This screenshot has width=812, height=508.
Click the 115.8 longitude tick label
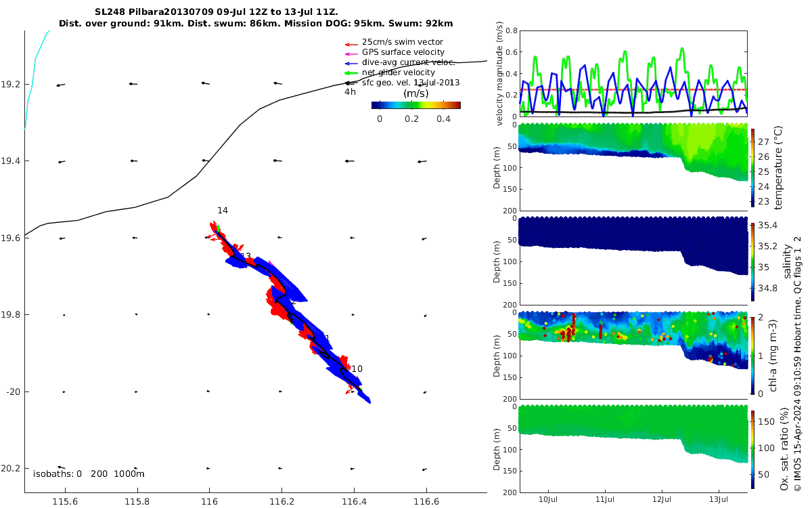pos(137,501)
